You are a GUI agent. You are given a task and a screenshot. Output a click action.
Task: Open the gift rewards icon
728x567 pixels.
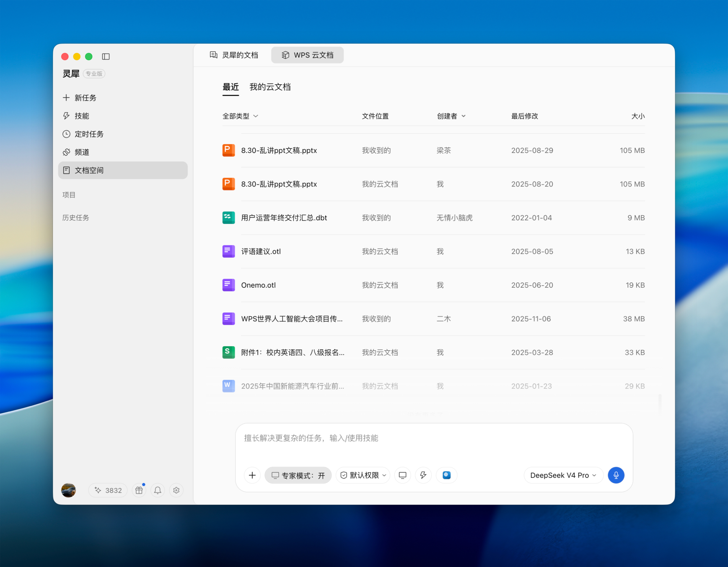coord(139,490)
